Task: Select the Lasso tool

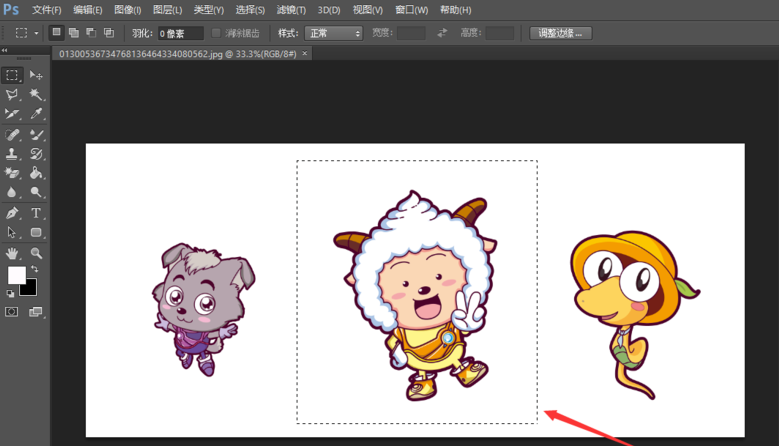Action: click(12, 95)
